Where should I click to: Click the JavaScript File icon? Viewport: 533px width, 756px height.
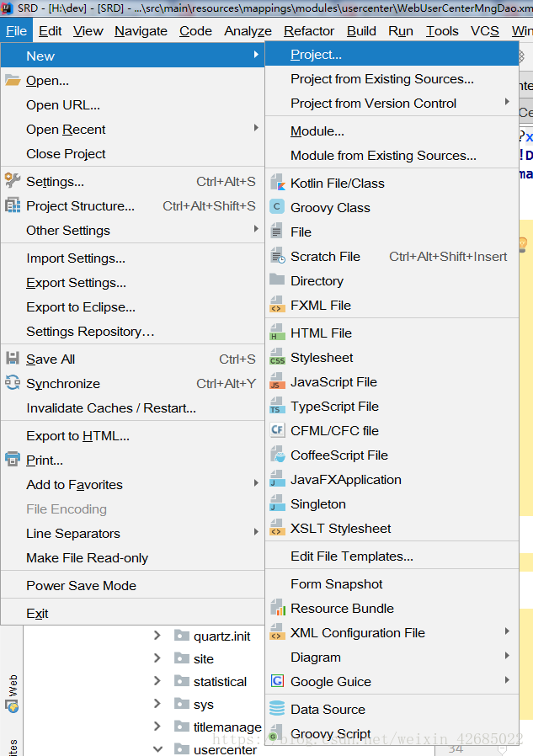(x=277, y=382)
